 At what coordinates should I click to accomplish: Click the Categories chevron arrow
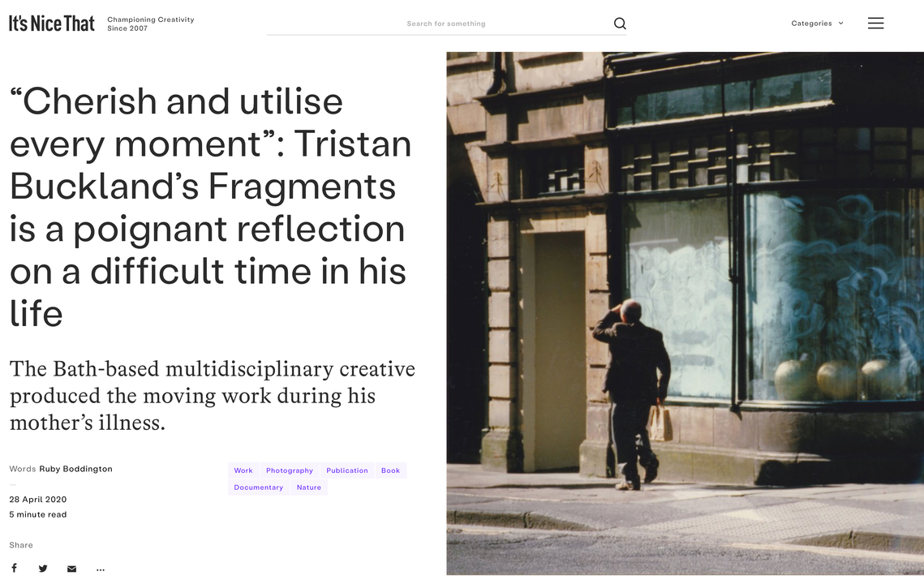pos(841,24)
